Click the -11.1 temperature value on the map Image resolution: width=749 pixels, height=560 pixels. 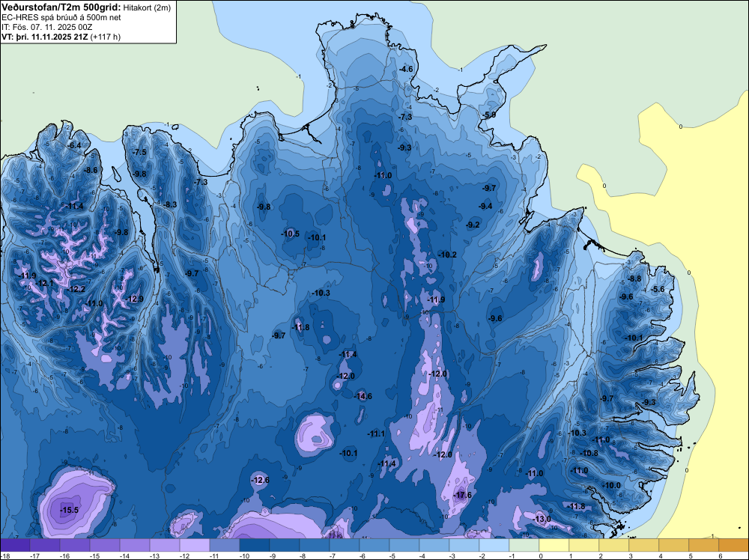376,434
